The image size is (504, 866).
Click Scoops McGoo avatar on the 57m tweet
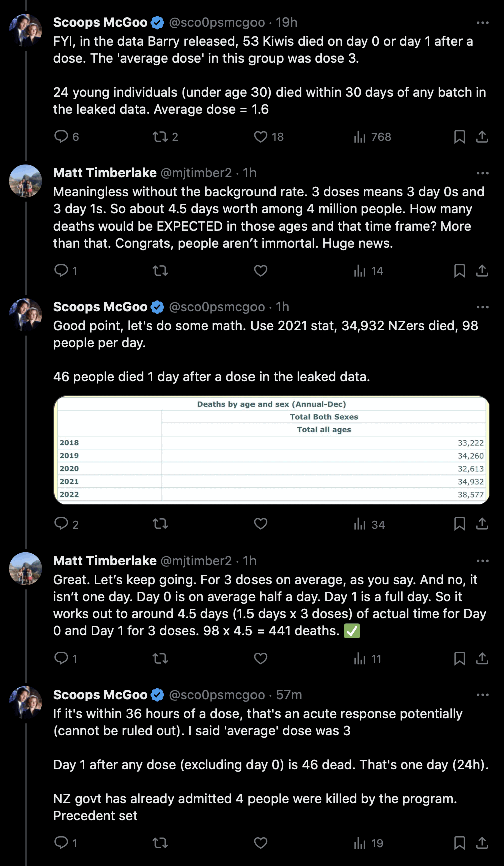[x=26, y=702]
